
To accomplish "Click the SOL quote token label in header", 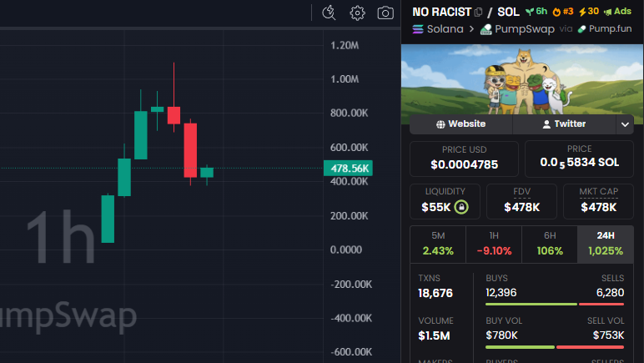I will pos(509,12).
